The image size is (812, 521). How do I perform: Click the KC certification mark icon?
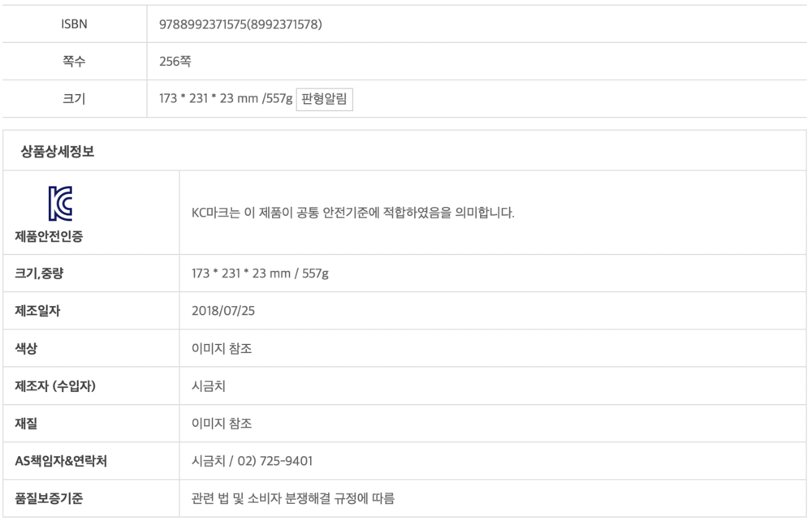point(59,204)
